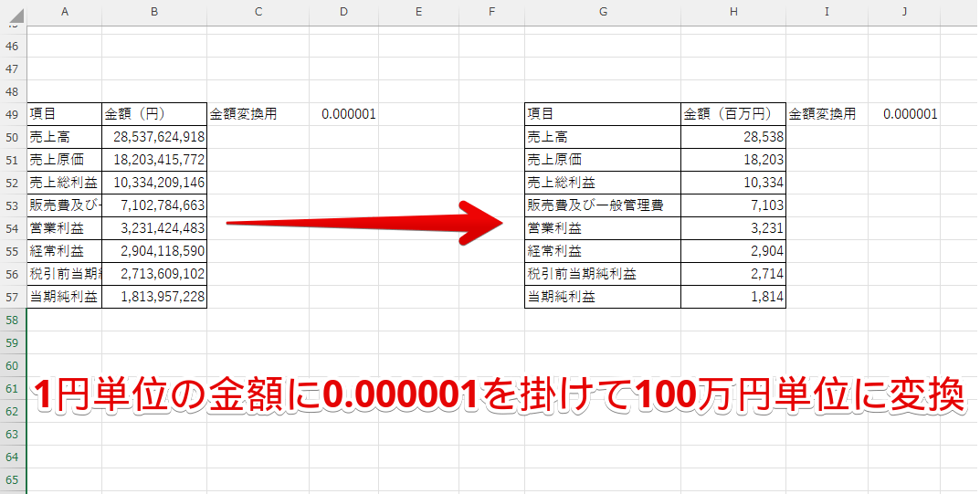
Task: Select row 48 header
Action: tap(13, 92)
